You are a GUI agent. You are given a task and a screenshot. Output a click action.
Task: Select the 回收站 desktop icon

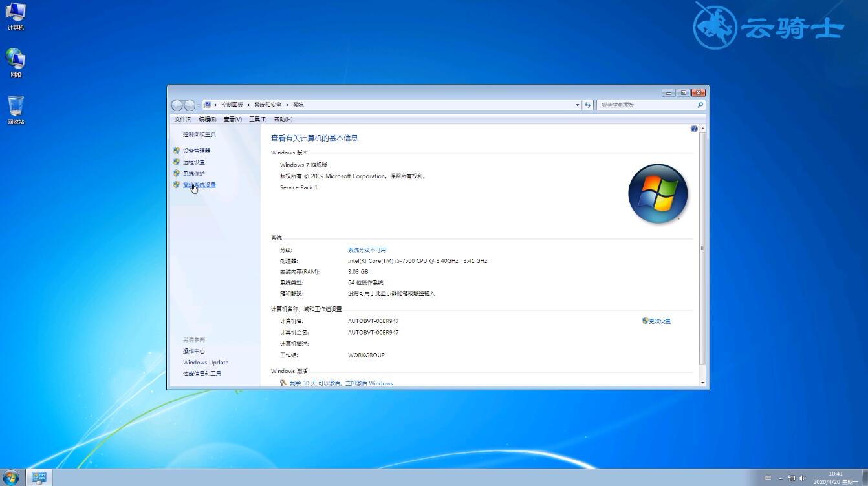point(16,111)
